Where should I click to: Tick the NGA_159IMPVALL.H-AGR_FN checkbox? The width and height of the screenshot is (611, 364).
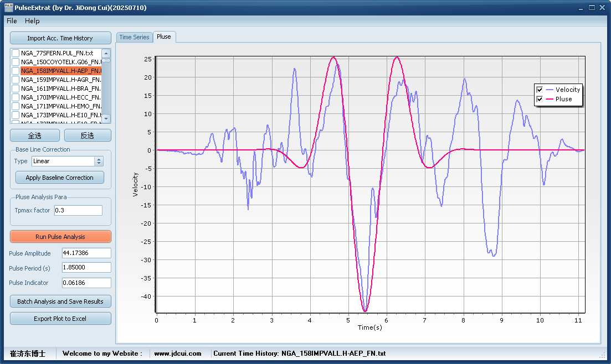coord(16,80)
